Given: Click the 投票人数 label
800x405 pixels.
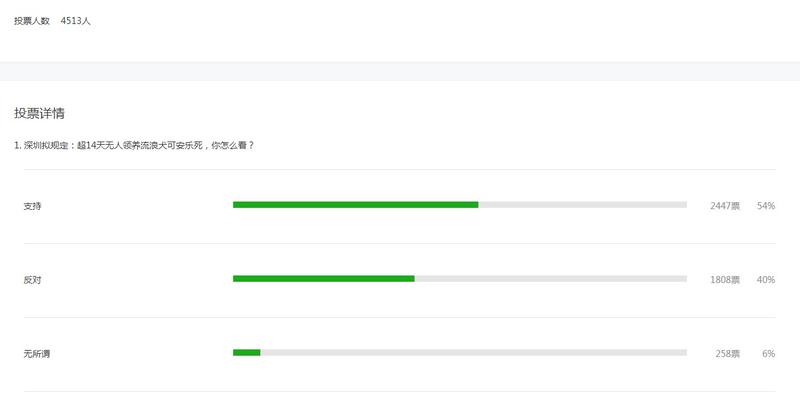Looking at the screenshot, I should coord(32,21).
